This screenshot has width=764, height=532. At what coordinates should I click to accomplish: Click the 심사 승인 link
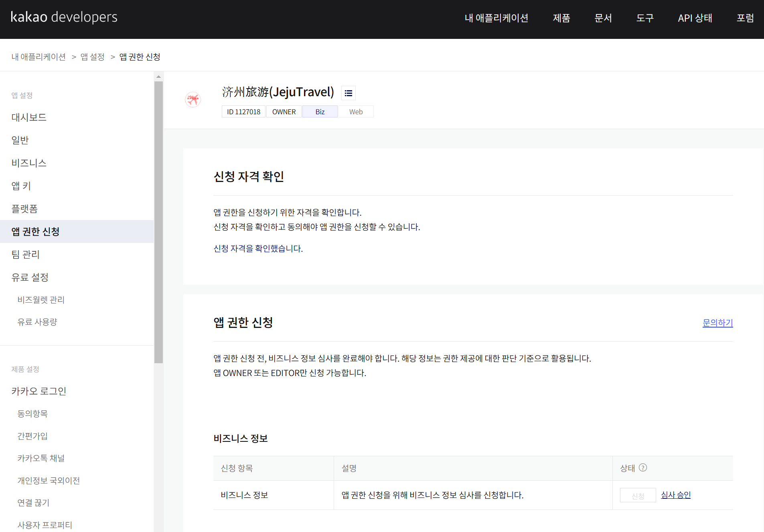click(676, 495)
